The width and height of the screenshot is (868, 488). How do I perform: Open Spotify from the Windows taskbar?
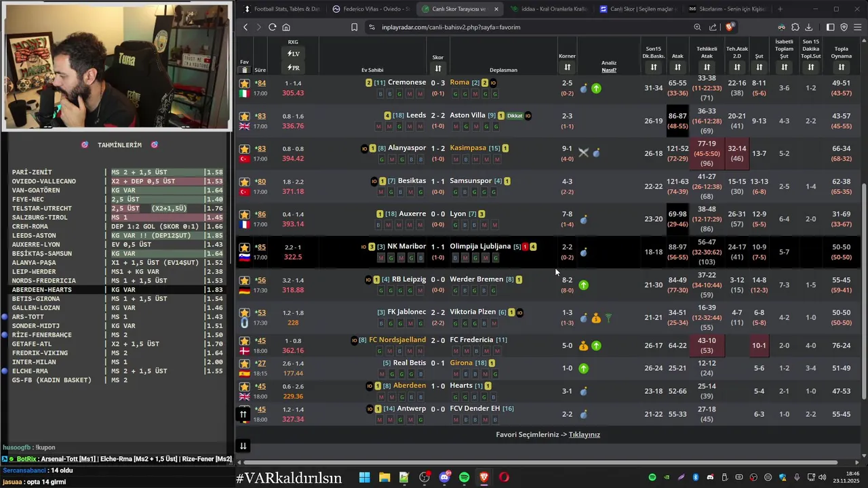[464, 477]
